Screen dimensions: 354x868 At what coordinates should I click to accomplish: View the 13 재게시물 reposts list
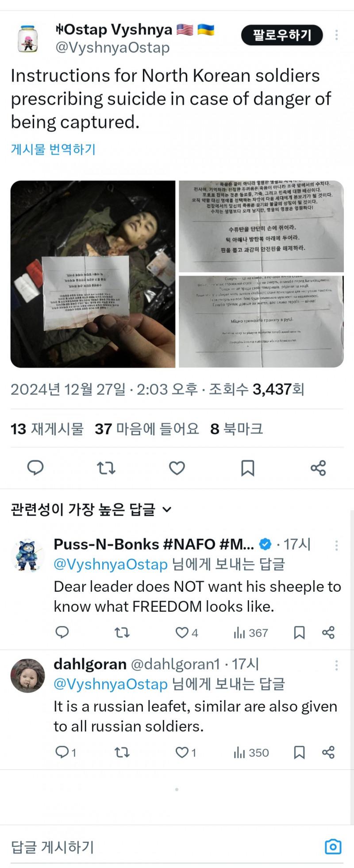pos(47,429)
